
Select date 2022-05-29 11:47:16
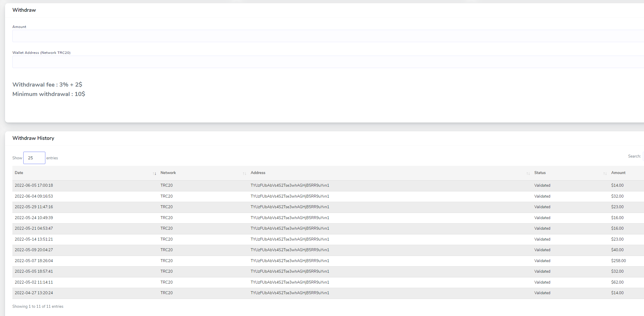(34, 207)
